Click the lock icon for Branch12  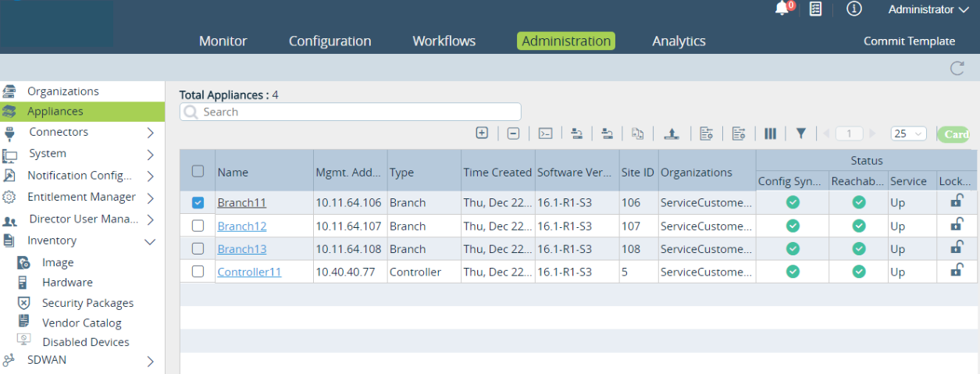click(x=956, y=225)
